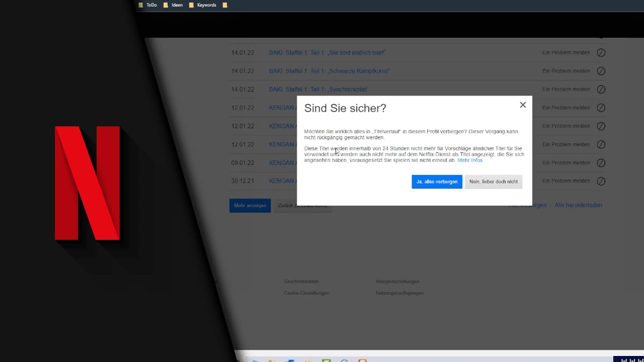Open the ToDo bookmark folder
Image resolution: width=644 pixels, height=362 pixels.
148,5
